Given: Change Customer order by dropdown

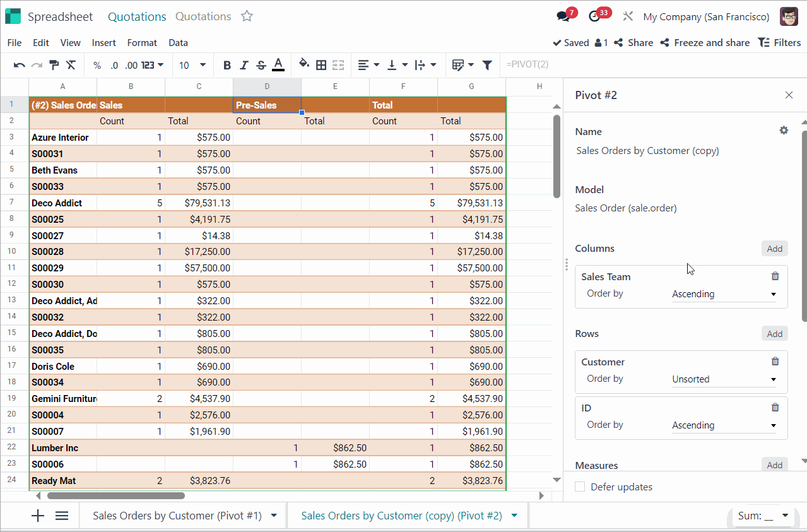Looking at the screenshot, I should [x=724, y=379].
